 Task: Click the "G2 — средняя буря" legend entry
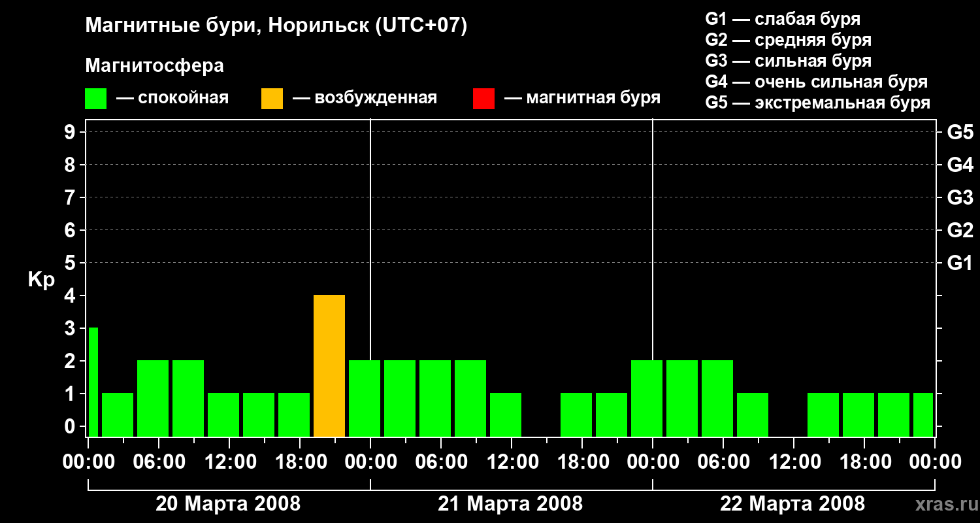tap(788, 40)
